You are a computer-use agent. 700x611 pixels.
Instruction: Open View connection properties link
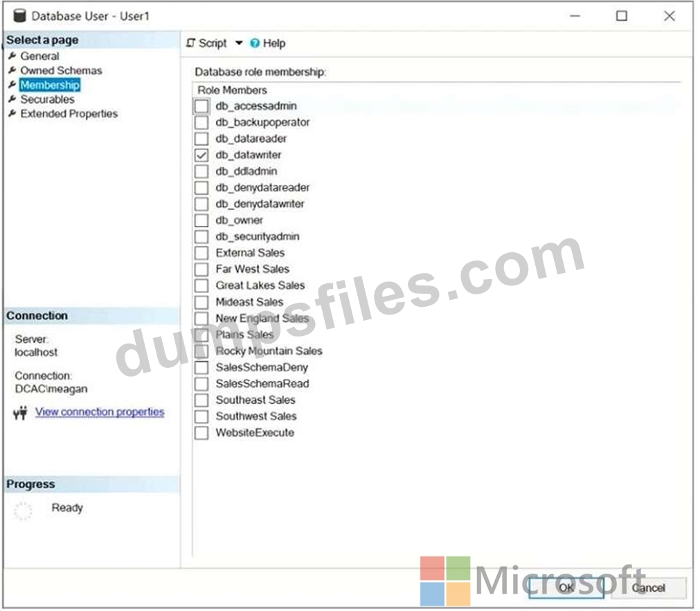point(100,412)
